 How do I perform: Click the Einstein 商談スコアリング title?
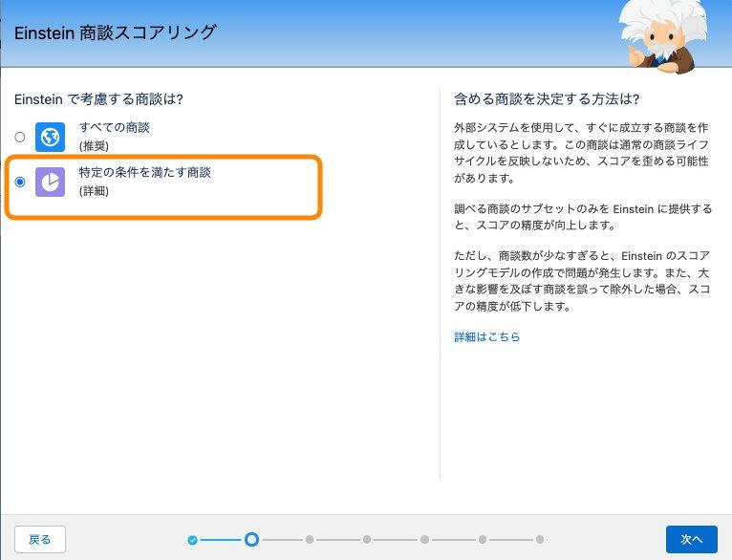pos(116,32)
